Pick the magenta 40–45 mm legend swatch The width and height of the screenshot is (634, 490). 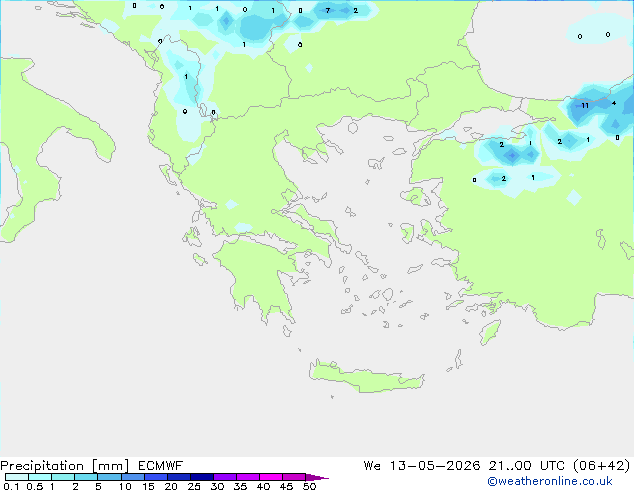pyautogui.click(x=271, y=477)
